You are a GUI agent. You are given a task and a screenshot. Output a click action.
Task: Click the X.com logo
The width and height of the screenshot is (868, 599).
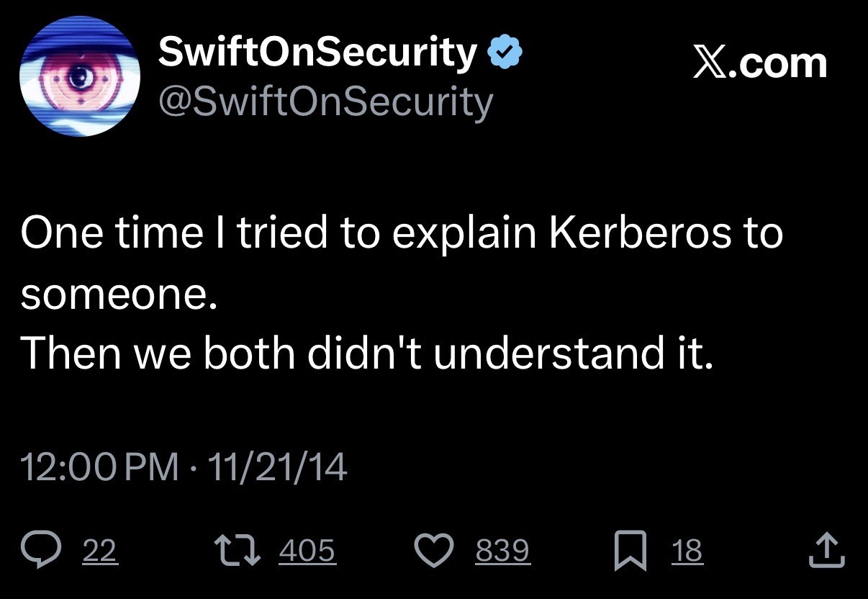(x=758, y=62)
